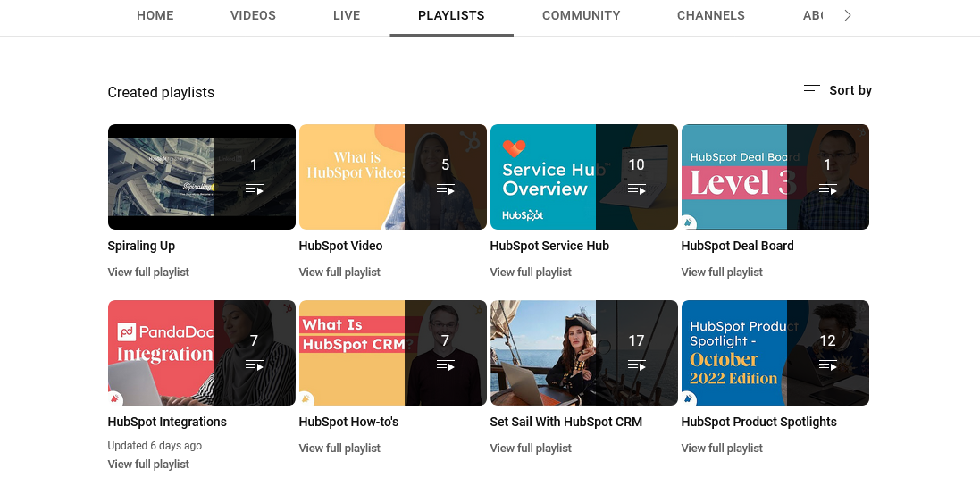
Task: Open the PandaDoc Integration thumbnail
Action: tap(202, 353)
